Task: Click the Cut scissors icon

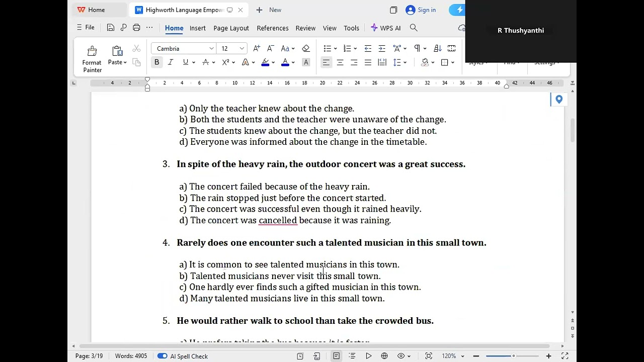Action: point(136,48)
